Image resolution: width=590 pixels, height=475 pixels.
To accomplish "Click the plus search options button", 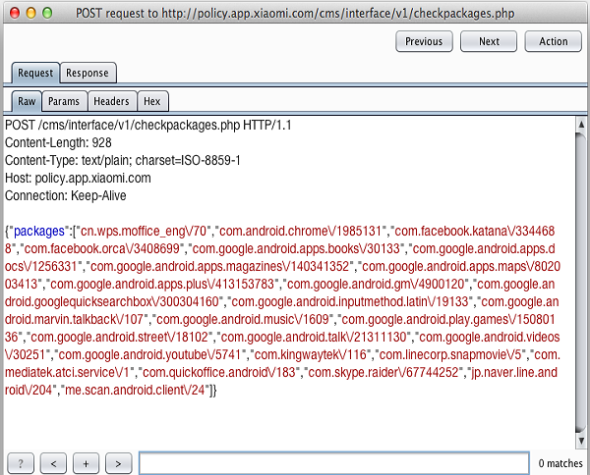I will click(86, 463).
